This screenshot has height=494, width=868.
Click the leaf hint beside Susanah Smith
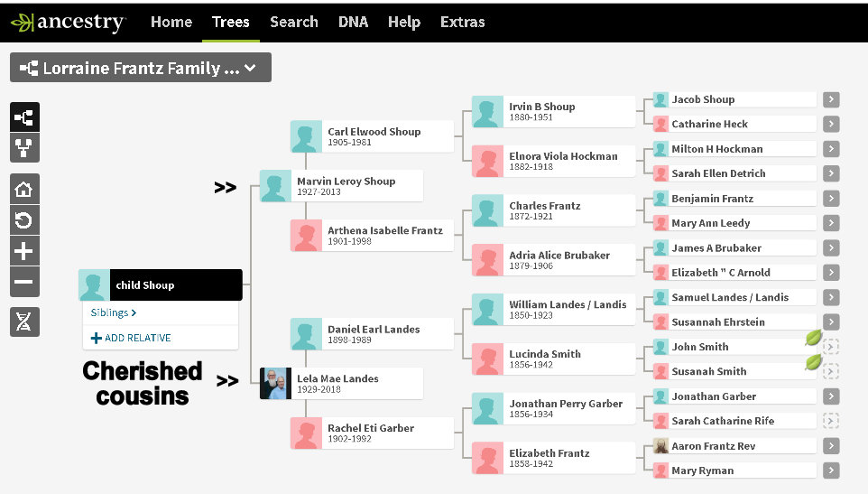[813, 363]
